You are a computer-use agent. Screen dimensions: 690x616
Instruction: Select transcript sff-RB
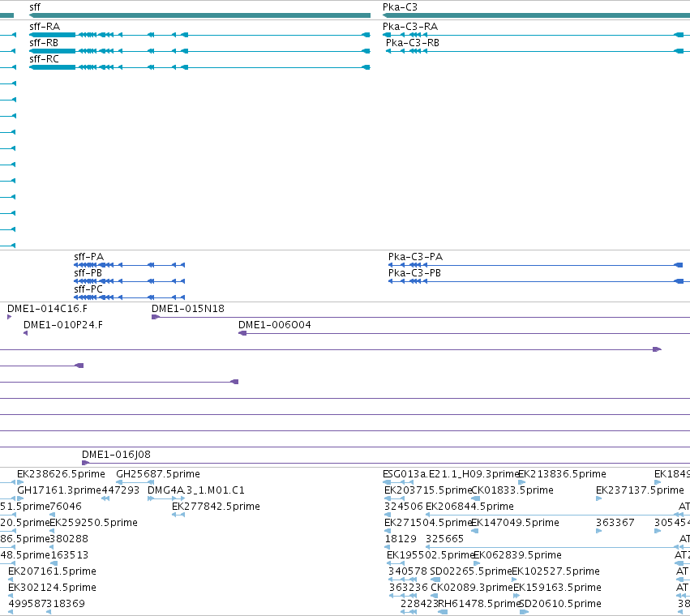click(199, 51)
